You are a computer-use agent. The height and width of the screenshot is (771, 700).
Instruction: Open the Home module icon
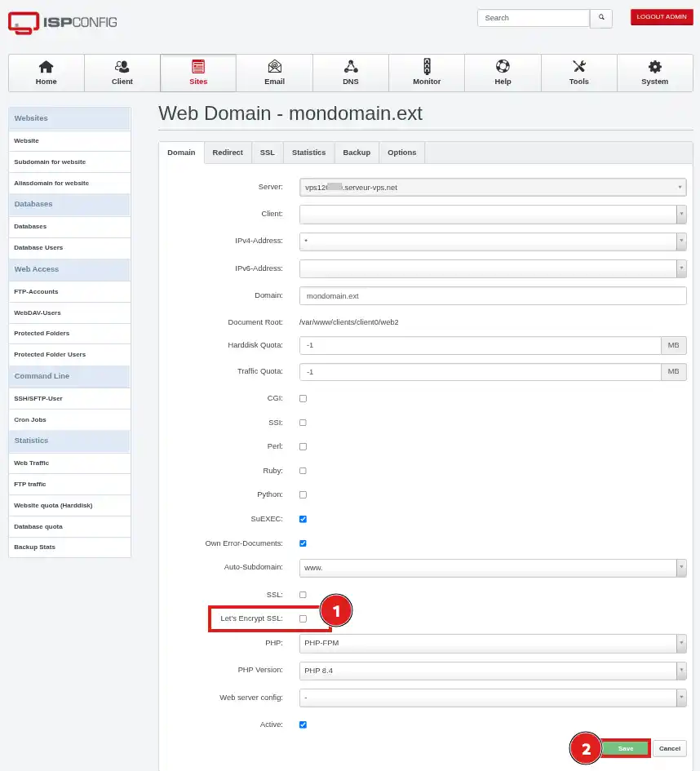coord(47,66)
